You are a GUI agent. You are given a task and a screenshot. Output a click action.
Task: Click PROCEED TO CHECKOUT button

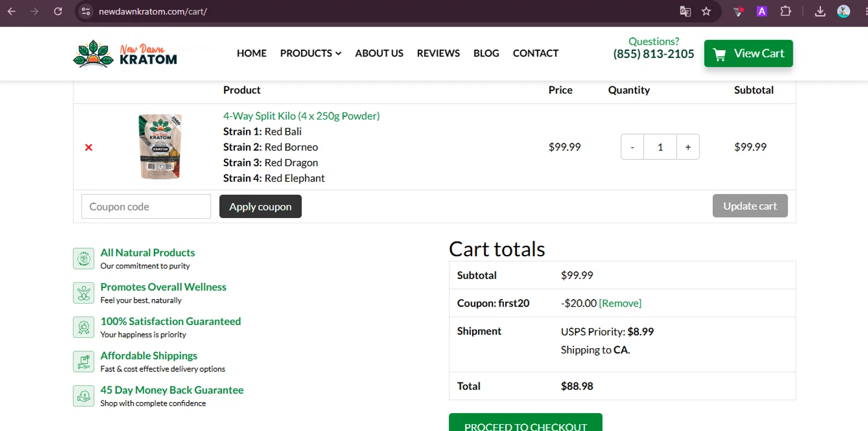click(x=525, y=423)
